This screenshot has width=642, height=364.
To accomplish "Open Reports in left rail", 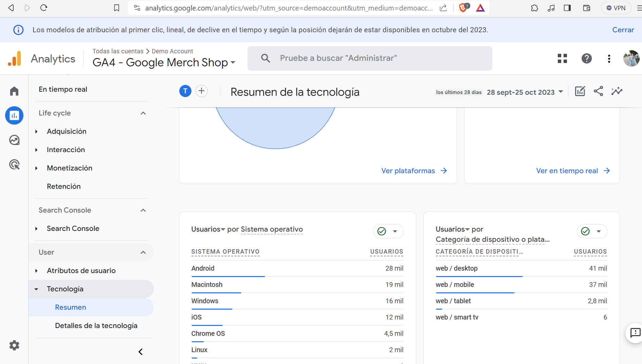I will tap(14, 115).
